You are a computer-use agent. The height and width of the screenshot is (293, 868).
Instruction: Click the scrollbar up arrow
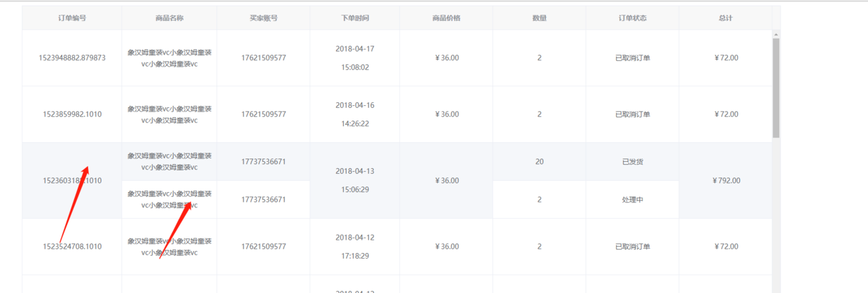click(x=776, y=34)
